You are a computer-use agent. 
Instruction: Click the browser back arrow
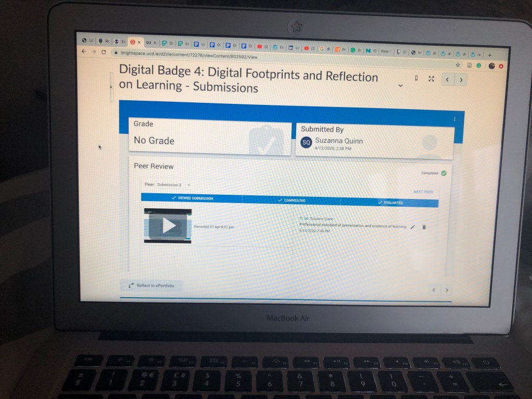(x=84, y=51)
